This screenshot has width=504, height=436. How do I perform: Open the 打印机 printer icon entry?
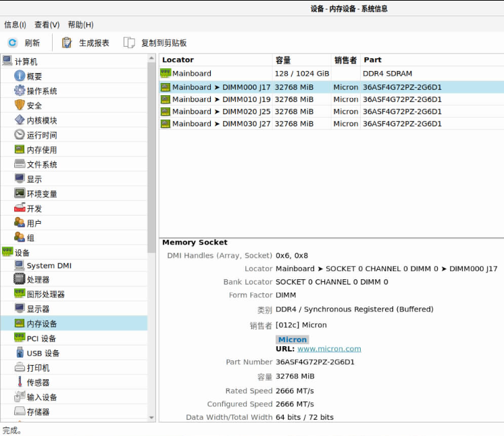pyautogui.click(x=20, y=368)
